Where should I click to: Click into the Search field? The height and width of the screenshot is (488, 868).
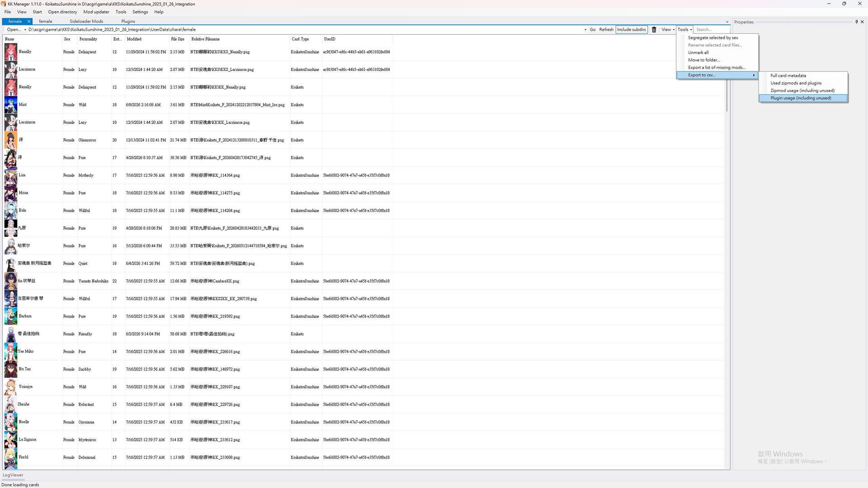coord(711,30)
